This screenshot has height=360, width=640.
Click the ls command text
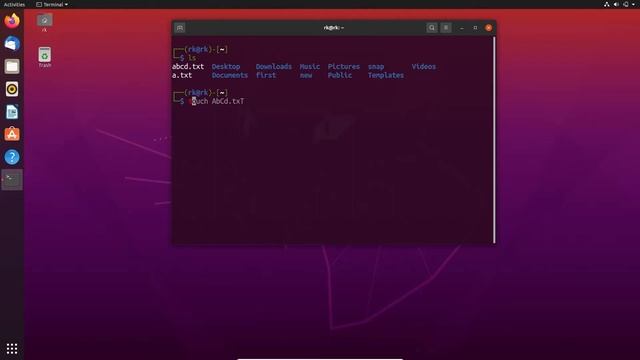coord(192,58)
